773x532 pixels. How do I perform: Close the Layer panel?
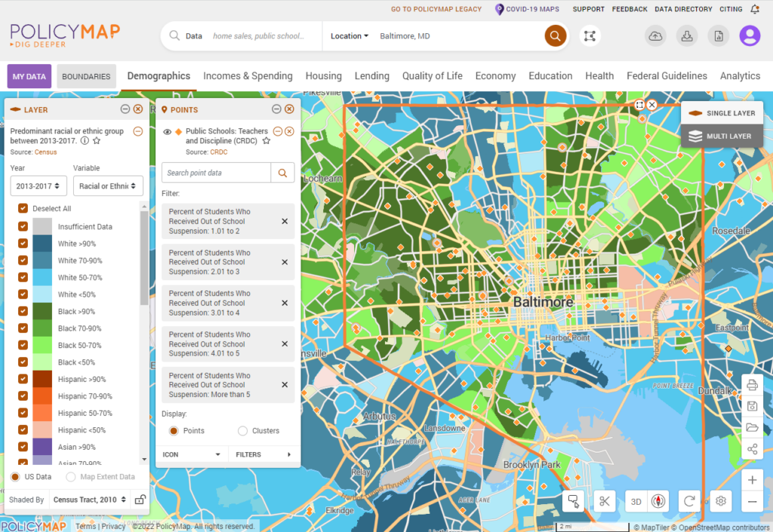point(138,109)
